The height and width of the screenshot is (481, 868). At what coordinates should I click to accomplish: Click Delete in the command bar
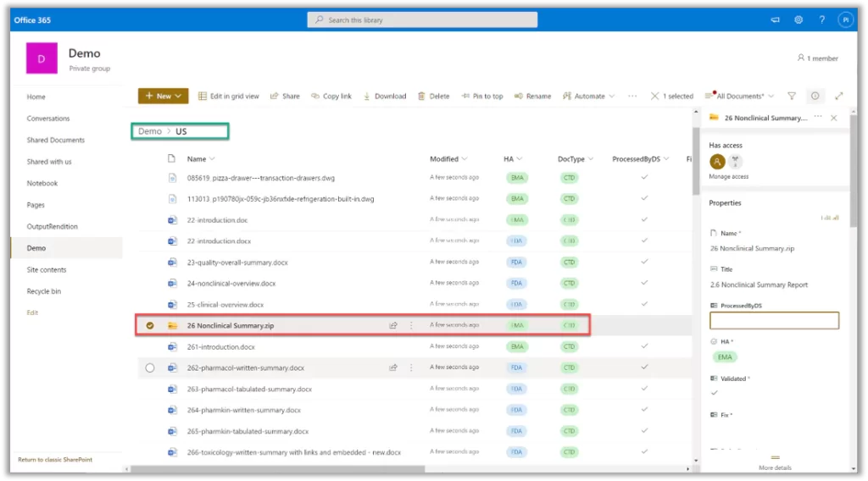click(x=433, y=97)
